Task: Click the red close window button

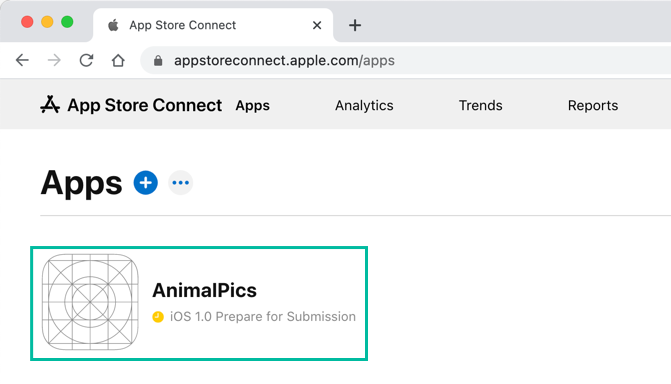Action: (27, 22)
